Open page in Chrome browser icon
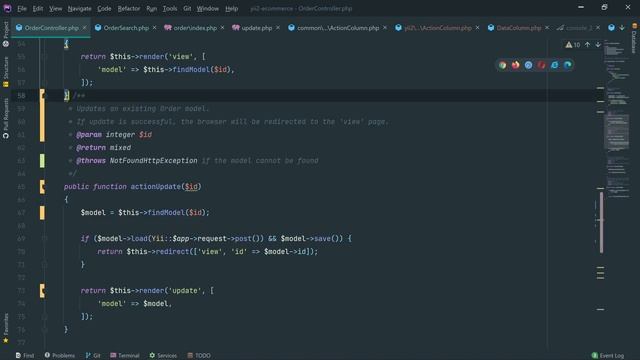 coord(502,65)
